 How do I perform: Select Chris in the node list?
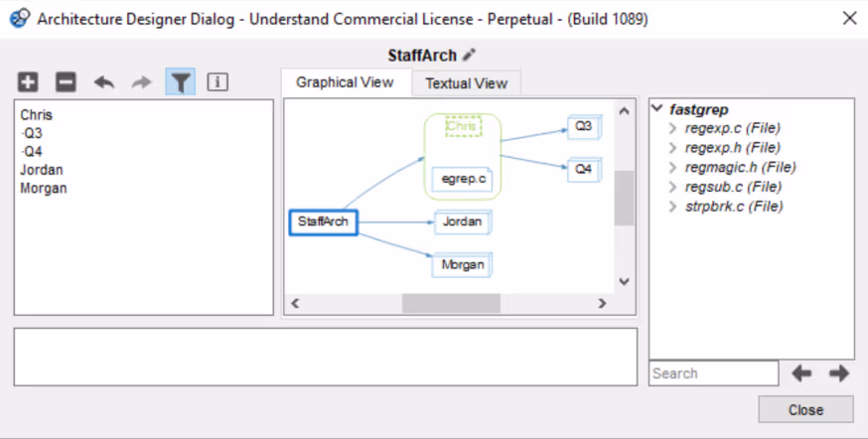coord(36,115)
